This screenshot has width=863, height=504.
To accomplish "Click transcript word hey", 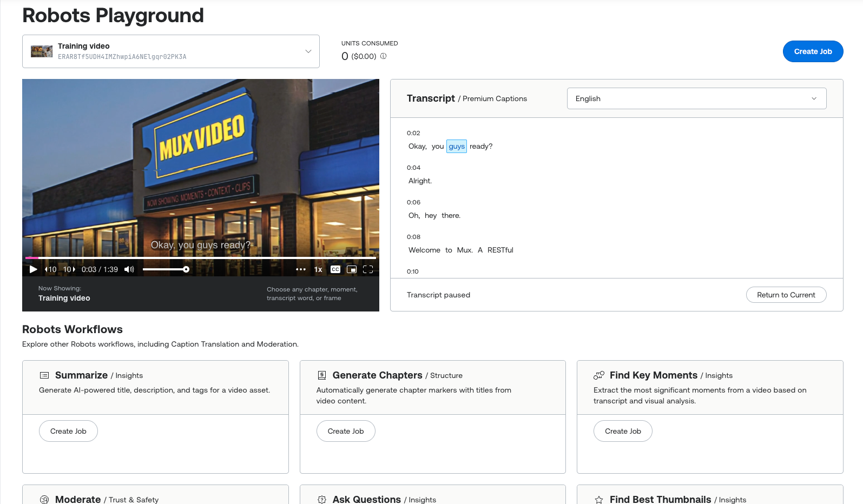I will [x=431, y=216].
